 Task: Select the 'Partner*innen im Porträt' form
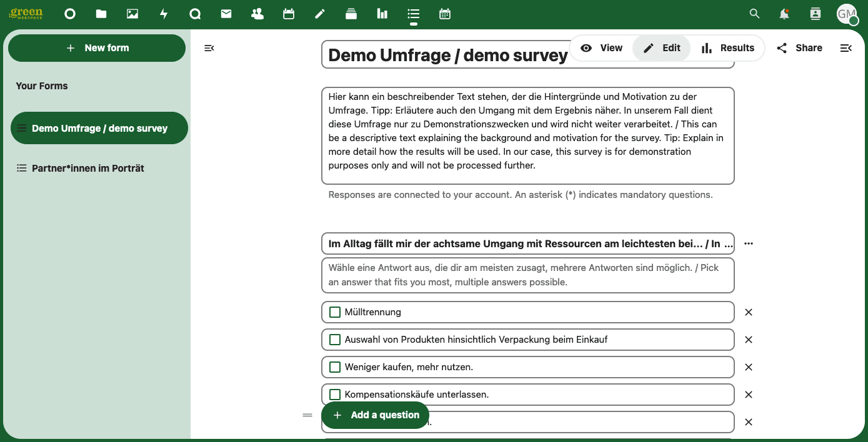pos(87,168)
